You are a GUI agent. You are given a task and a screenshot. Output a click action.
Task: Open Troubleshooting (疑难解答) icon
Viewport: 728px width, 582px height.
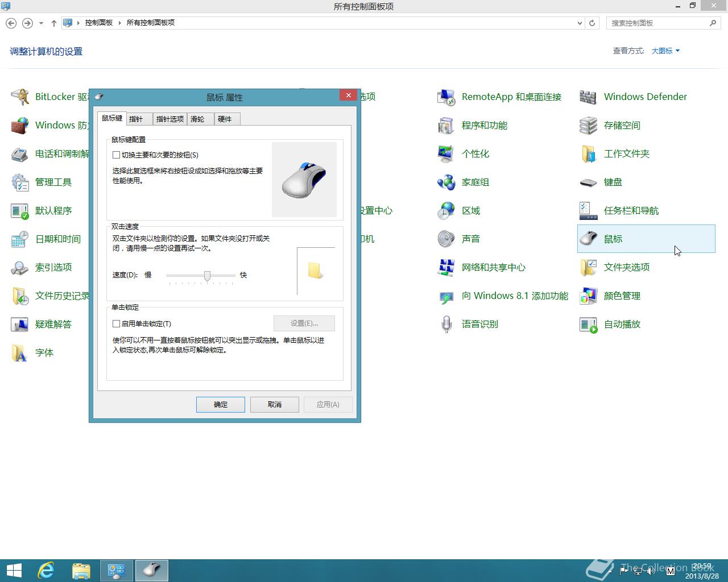coord(20,324)
